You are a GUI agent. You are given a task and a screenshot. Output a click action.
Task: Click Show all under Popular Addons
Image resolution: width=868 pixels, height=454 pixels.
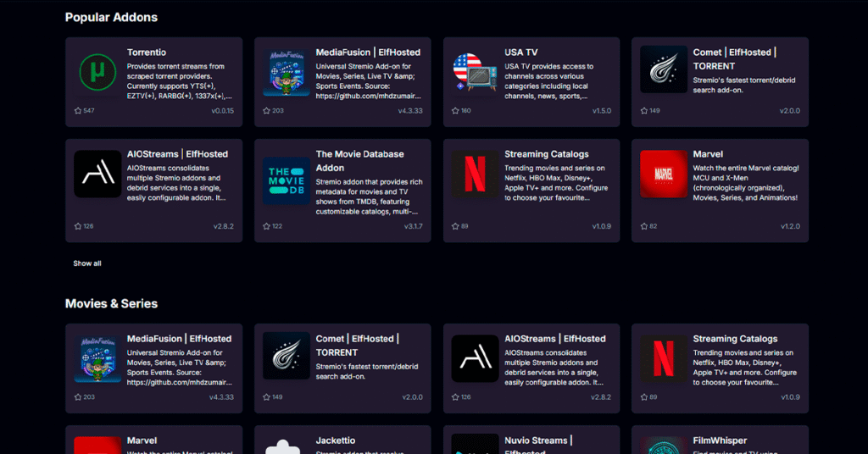coord(87,263)
